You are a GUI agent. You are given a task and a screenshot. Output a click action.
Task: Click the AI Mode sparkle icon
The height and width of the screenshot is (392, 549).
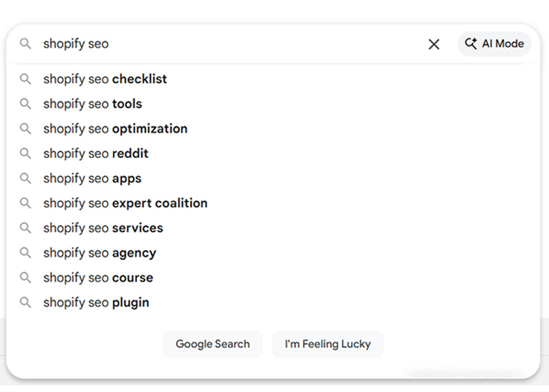tap(471, 44)
